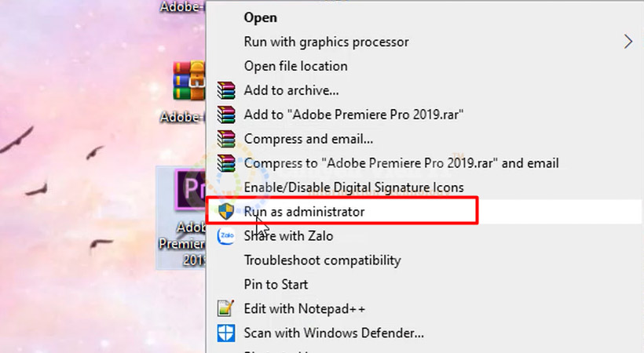The width and height of the screenshot is (644, 353).
Task: Click the shield icon for Run as administrator
Action: click(226, 211)
